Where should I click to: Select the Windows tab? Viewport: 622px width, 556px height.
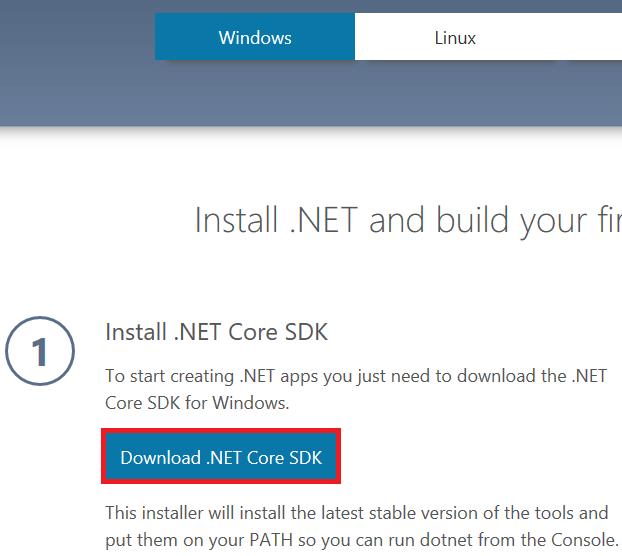[255, 37]
